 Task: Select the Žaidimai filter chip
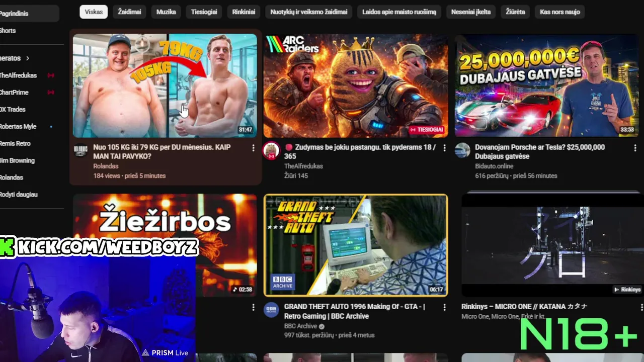[x=129, y=12]
